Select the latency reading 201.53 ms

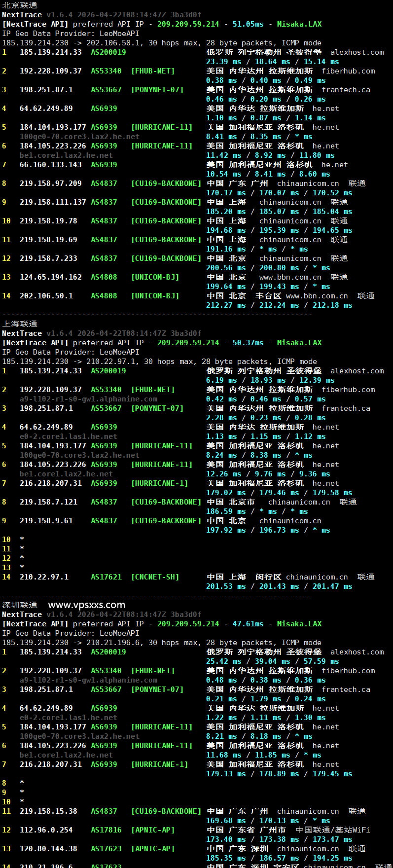coord(226,586)
